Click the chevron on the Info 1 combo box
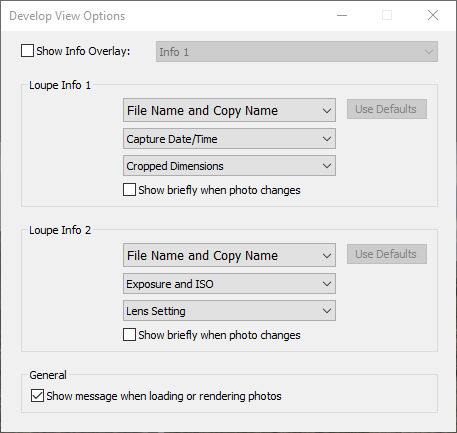The width and height of the screenshot is (457, 433). click(x=429, y=52)
